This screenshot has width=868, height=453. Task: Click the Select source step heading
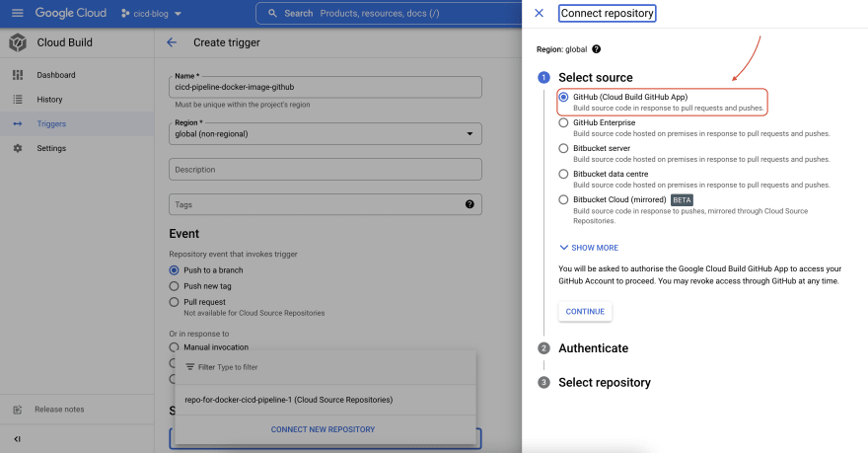(596, 78)
